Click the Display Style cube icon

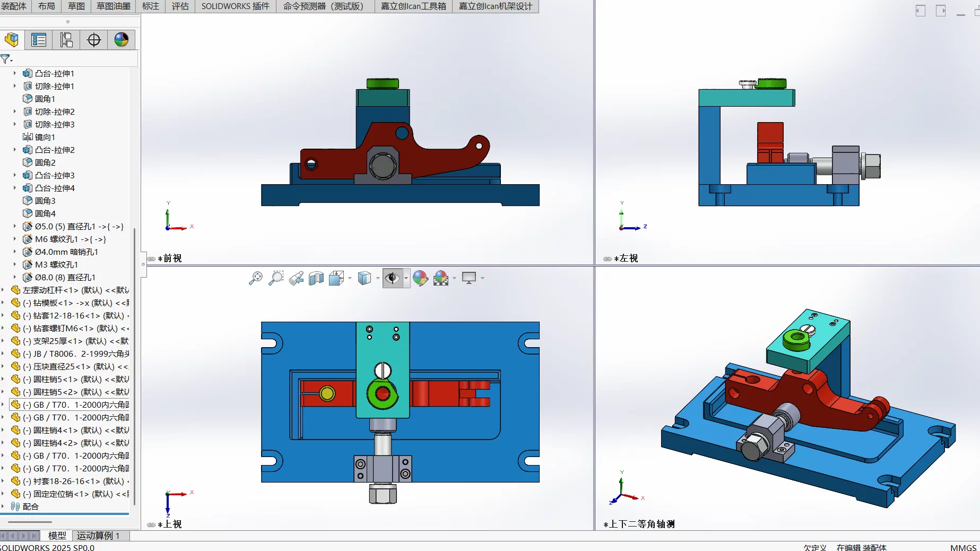coord(365,278)
